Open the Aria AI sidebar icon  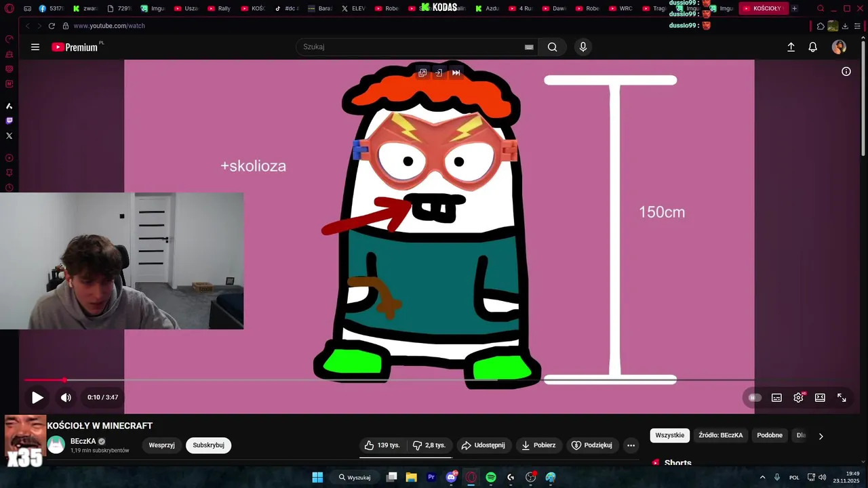point(9,106)
